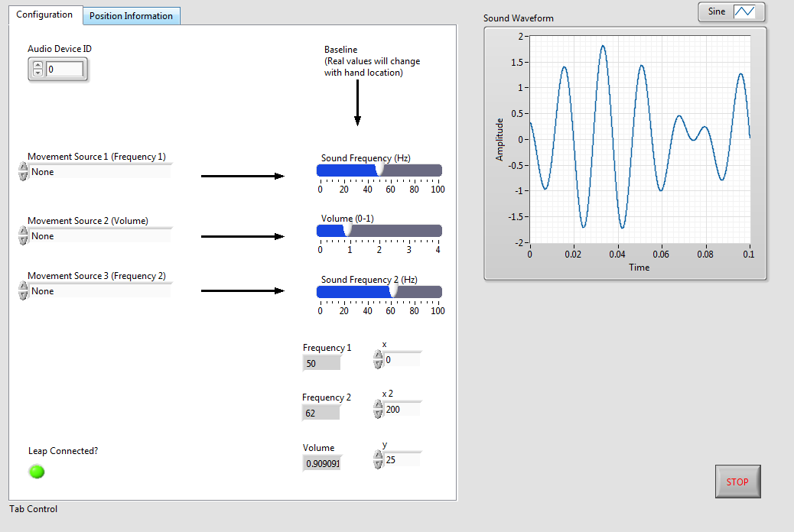Click inside the x 2 input field
794x532 pixels.
(401, 409)
